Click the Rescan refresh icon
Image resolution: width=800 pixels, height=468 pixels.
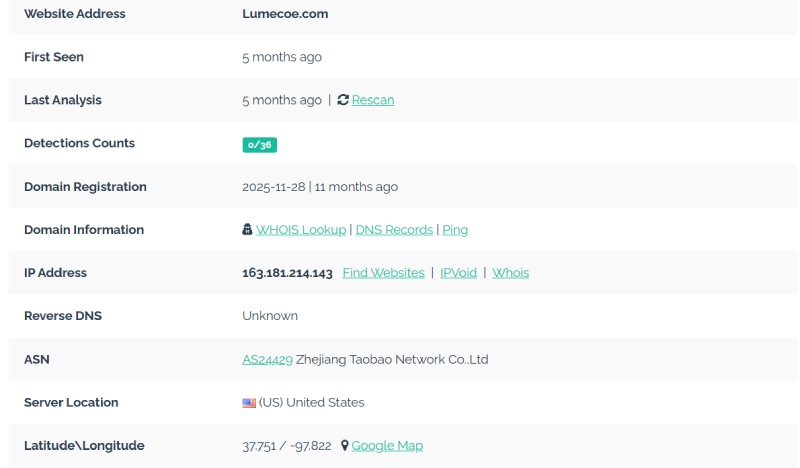tap(343, 100)
